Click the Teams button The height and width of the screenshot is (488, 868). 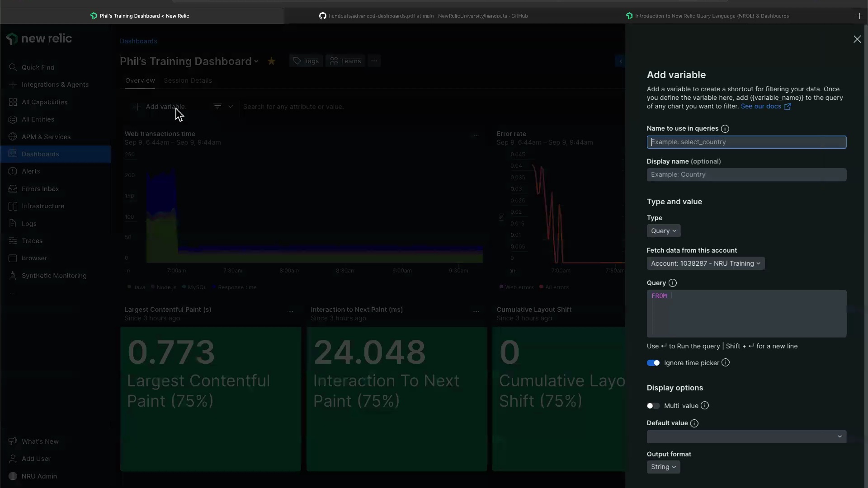[345, 61]
